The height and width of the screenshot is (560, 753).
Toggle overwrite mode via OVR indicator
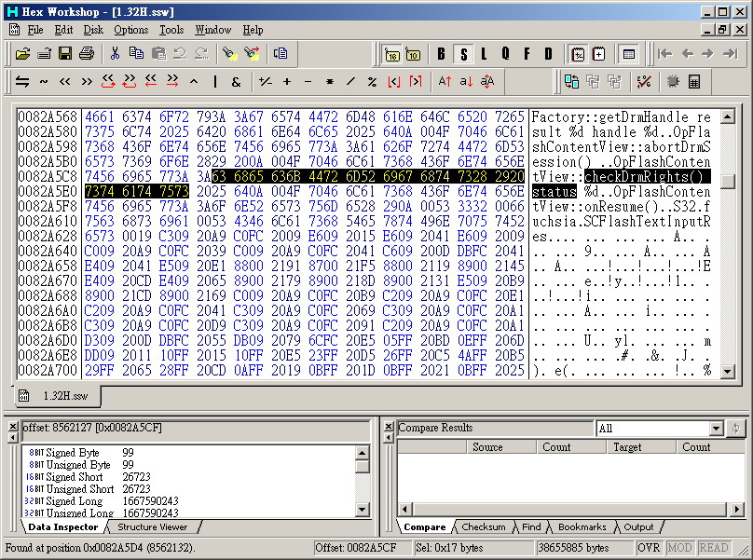[650, 548]
